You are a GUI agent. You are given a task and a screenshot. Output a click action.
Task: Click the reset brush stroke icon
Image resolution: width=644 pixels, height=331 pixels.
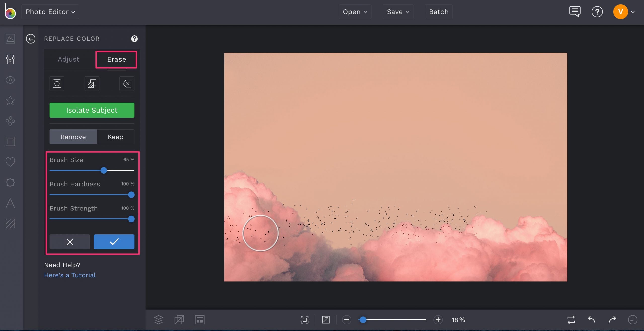point(127,83)
